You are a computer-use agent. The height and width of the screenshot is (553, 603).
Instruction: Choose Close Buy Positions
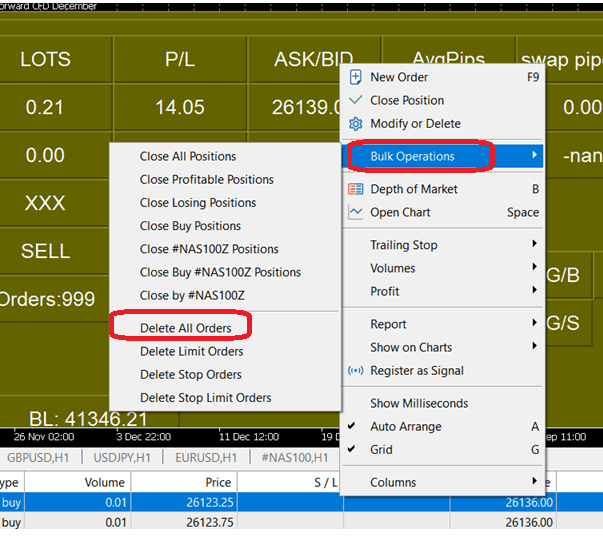225,226
